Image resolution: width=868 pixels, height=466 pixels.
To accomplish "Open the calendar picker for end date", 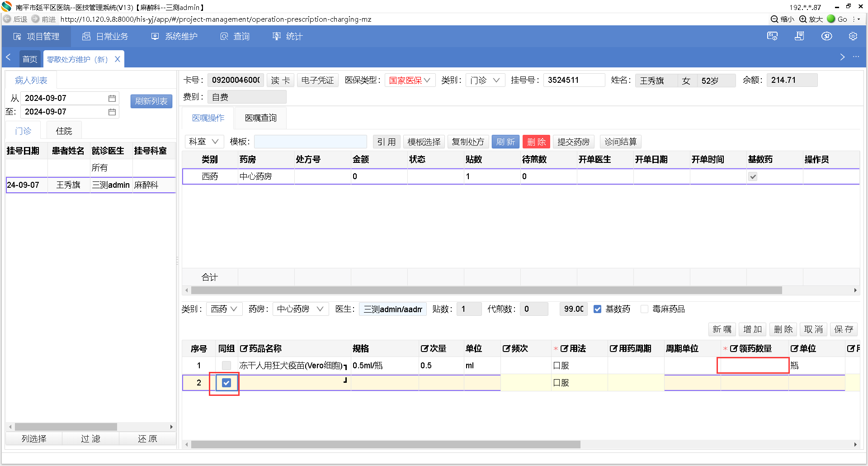I will point(112,112).
